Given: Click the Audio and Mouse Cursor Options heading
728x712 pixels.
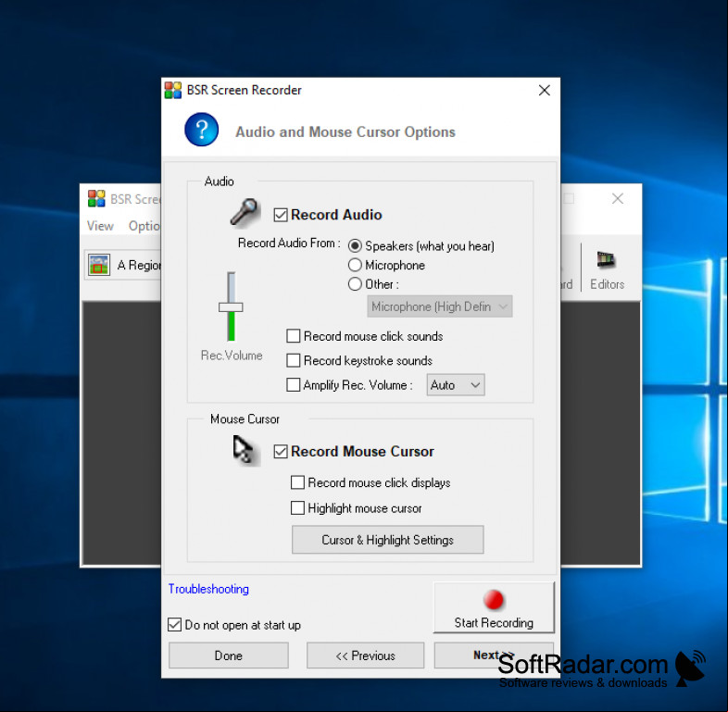Looking at the screenshot, I should coord(345,131).
